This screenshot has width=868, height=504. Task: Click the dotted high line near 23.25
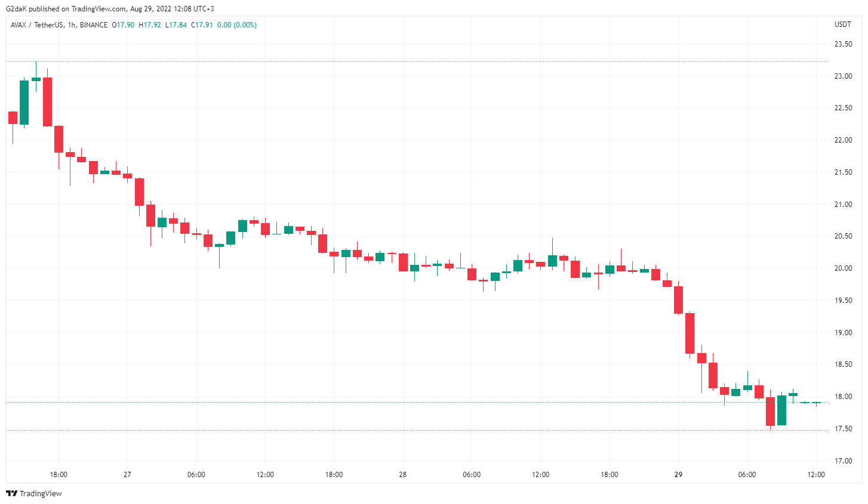click(x=417, y=61)
